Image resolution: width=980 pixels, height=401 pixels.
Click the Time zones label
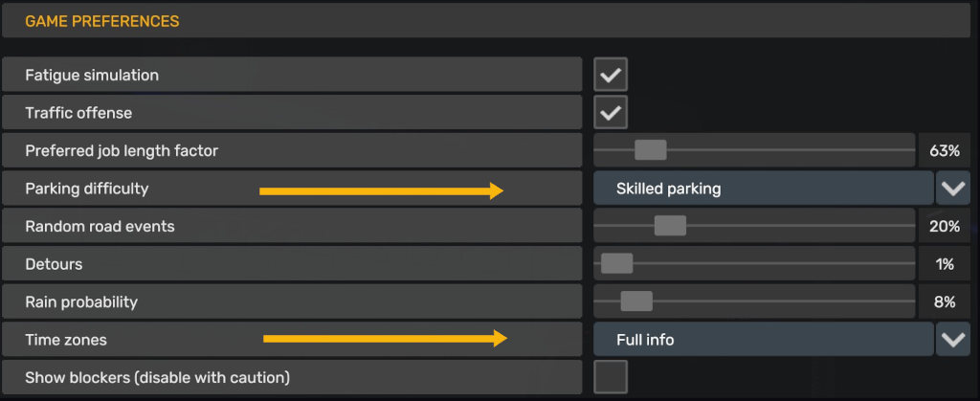pyautogui.click(x=66, y=339)
